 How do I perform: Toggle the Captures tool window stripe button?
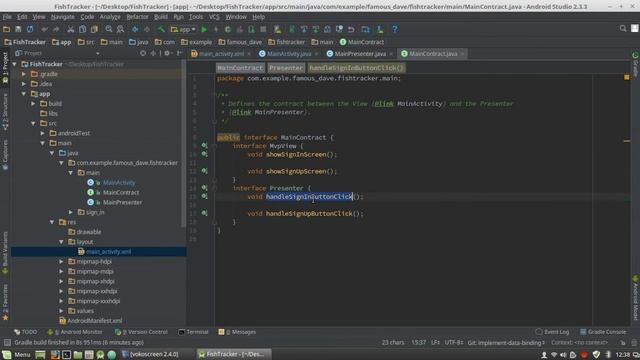pyautogui.click(x=5, y=155)
